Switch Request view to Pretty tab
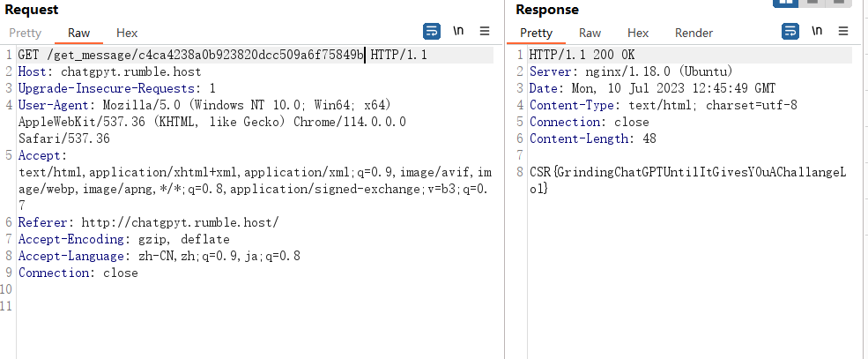868x359 pixels. (x=25, y=33)
